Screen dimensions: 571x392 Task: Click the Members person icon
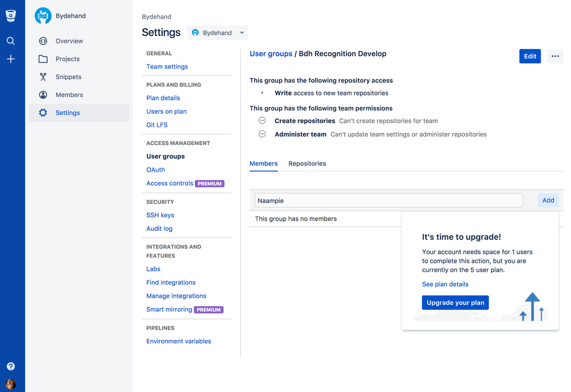(43, 95)
